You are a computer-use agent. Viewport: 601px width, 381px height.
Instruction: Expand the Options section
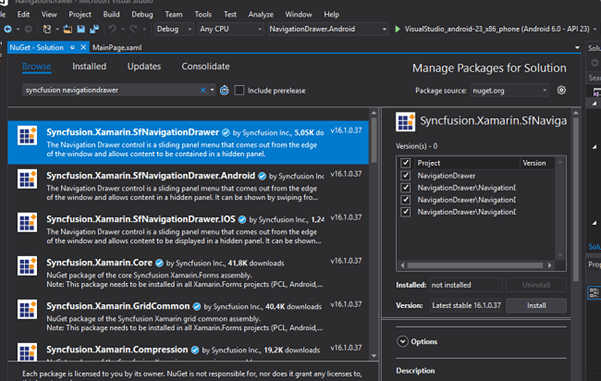(402, 341)
